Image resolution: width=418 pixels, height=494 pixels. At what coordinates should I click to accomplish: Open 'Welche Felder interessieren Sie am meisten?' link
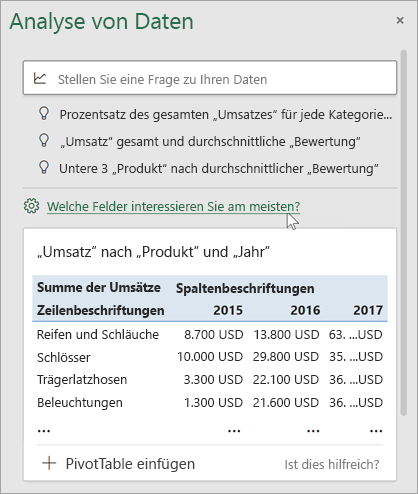[173, 207]
